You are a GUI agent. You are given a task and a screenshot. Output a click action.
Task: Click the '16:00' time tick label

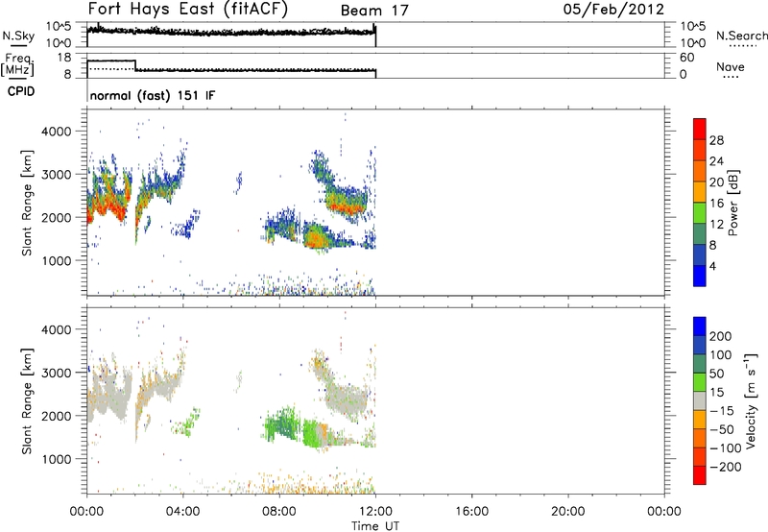[x=471, y=512]
